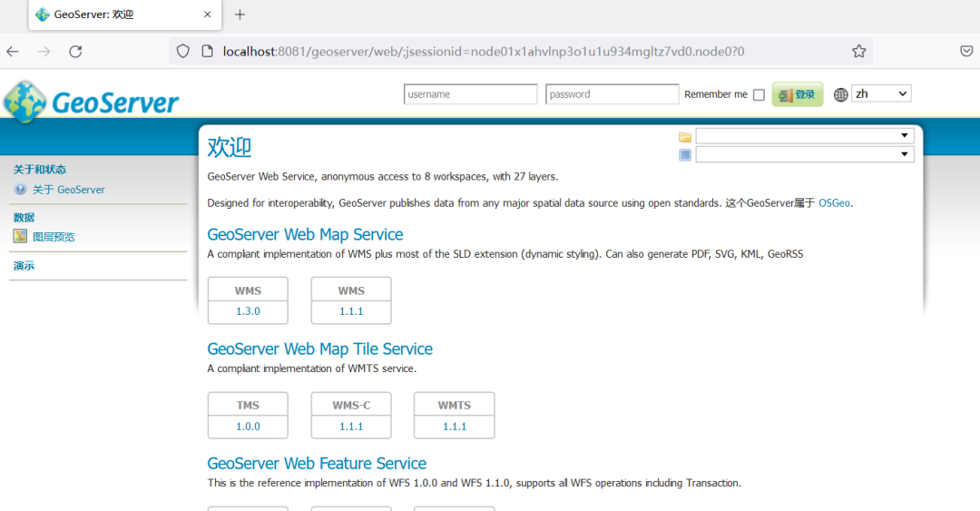
Task: Click the browser back arrow
Action: (13, 52)
